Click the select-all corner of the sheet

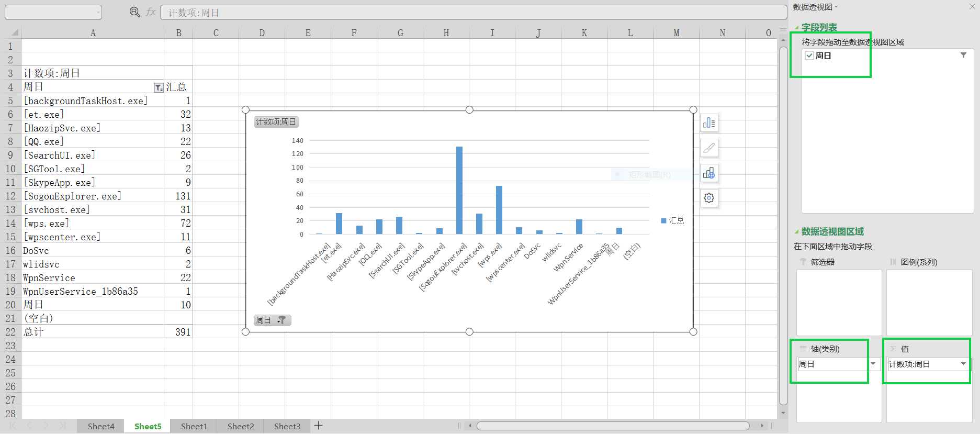(15, 32)
